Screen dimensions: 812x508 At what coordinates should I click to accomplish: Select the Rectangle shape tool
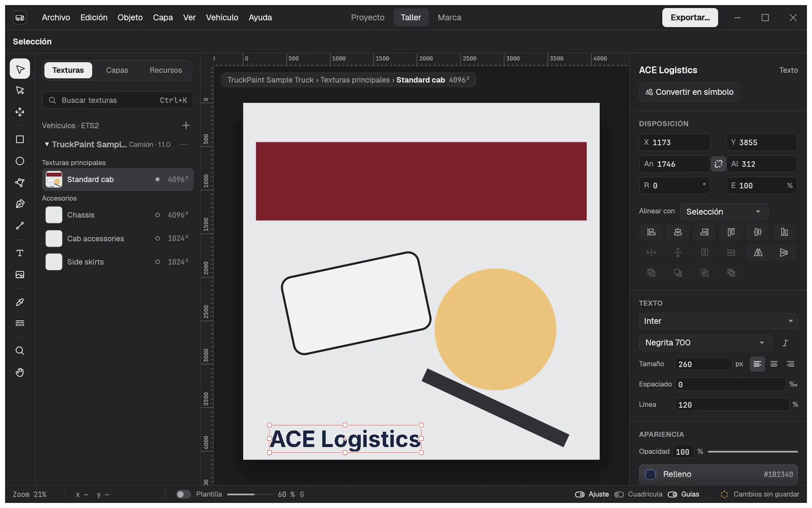click(x=20, y=139)
